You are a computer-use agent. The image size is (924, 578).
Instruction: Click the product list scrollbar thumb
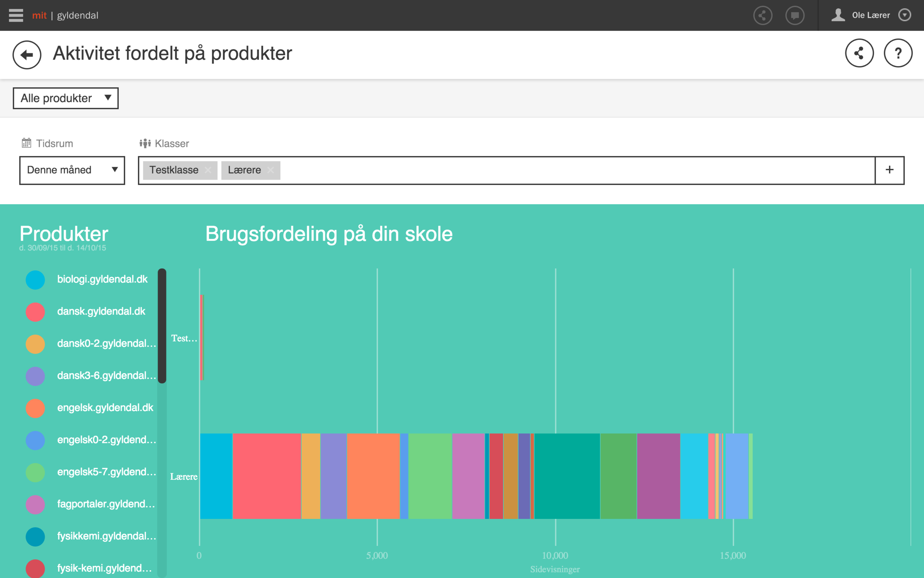pos(162,326)
